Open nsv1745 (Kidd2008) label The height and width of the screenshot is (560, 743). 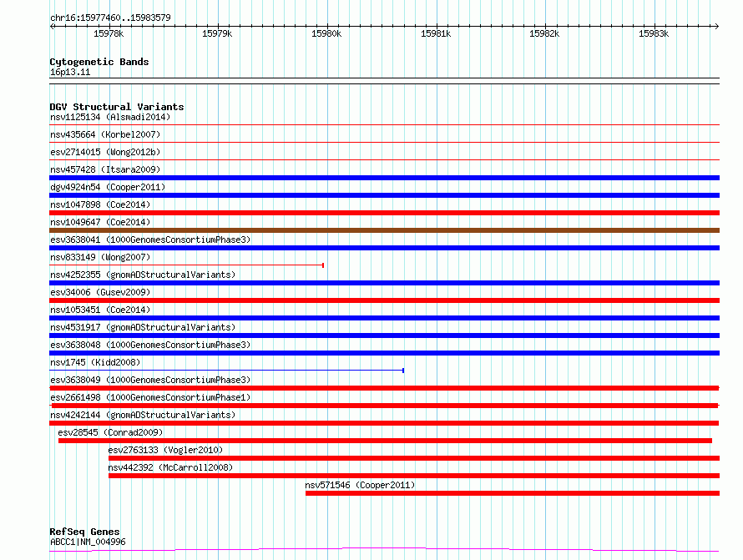coord(95,362)
